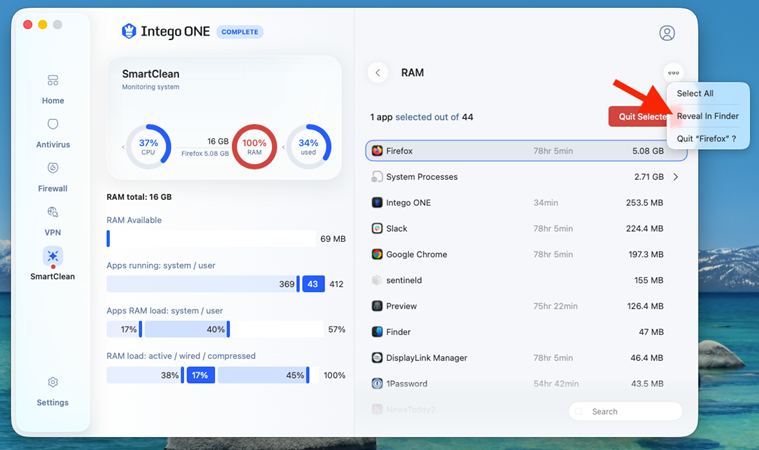759x450 pixels.
Task: Click the 17% wired RAM segment
Action: click(x=200, y=375)
